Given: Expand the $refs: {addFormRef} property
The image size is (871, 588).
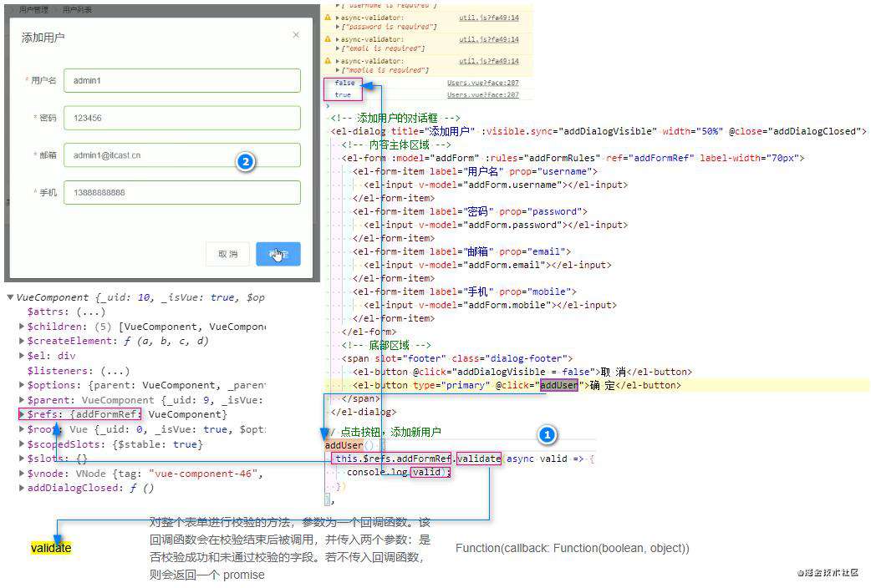Looking at the screenshot, I should pos(22,414).
